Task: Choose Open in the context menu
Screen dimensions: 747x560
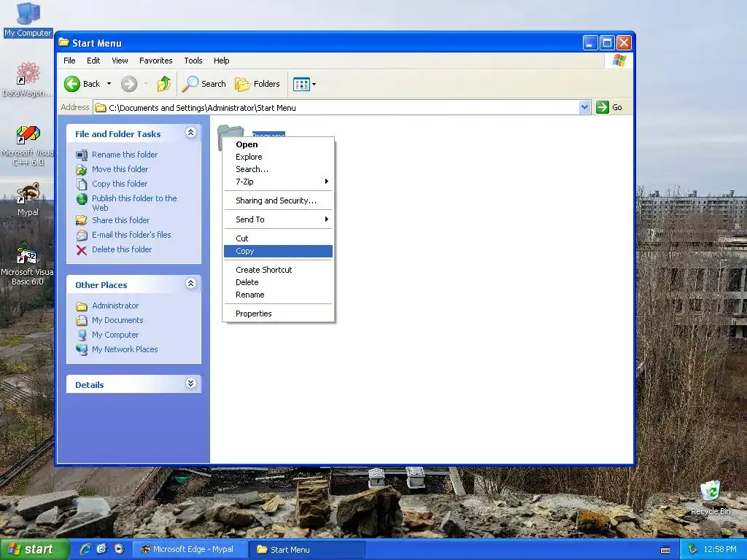Action: (278, 144)
